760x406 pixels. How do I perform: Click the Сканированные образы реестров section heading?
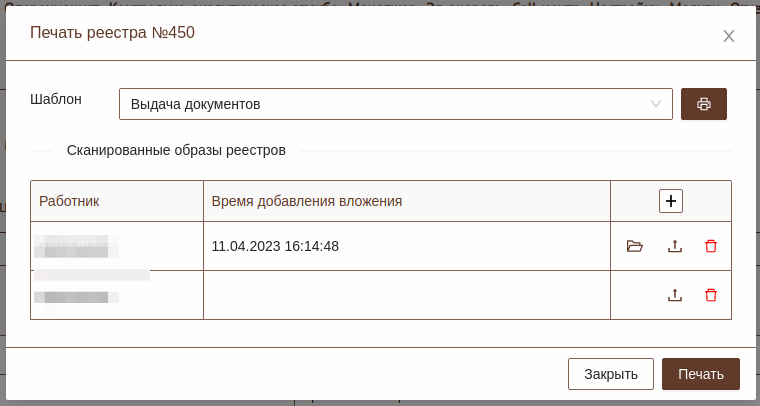pos(176,151)
